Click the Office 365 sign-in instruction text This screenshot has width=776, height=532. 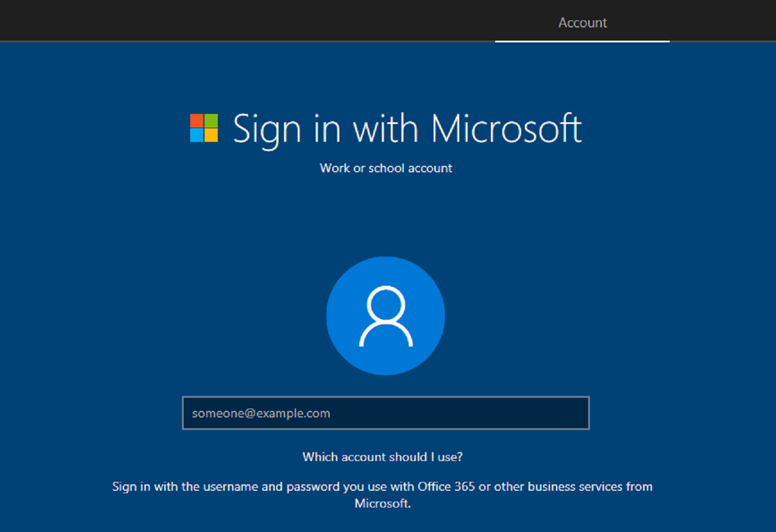tap(382, 494)
